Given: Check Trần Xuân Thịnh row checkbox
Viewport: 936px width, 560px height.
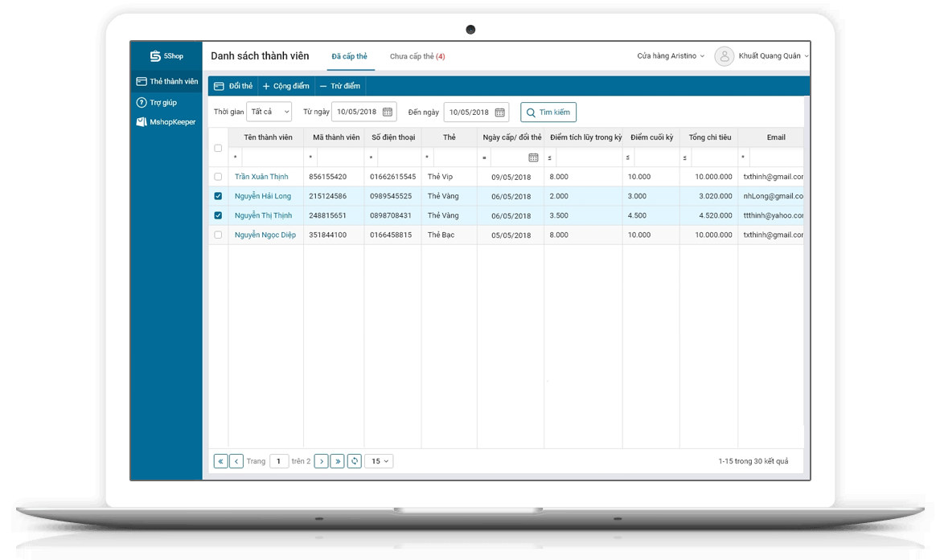Looking at the screenshot, I should pos(218,177).
